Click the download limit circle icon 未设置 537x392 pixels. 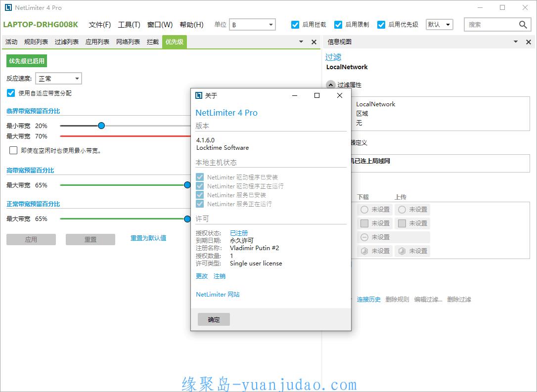coord(364,210)
